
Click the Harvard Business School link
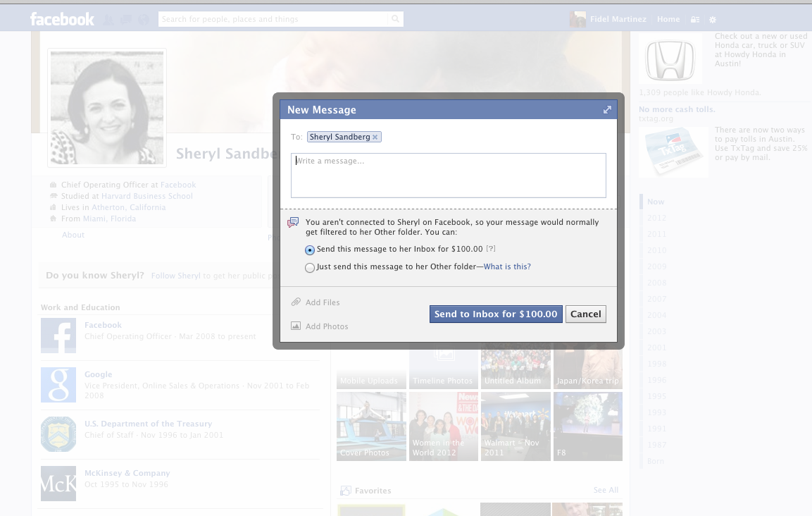[x=147, y=196]
